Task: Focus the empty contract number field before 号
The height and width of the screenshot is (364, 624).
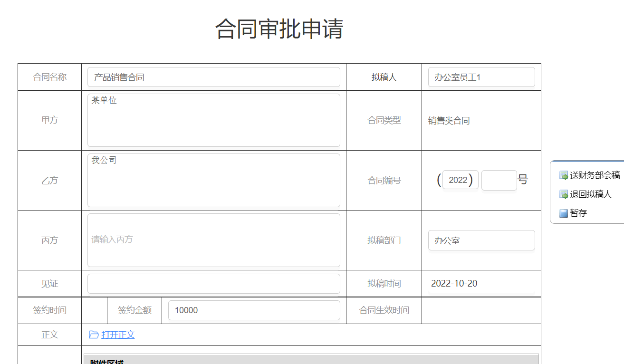Action: pyautogui.click(x=499, y=180)
